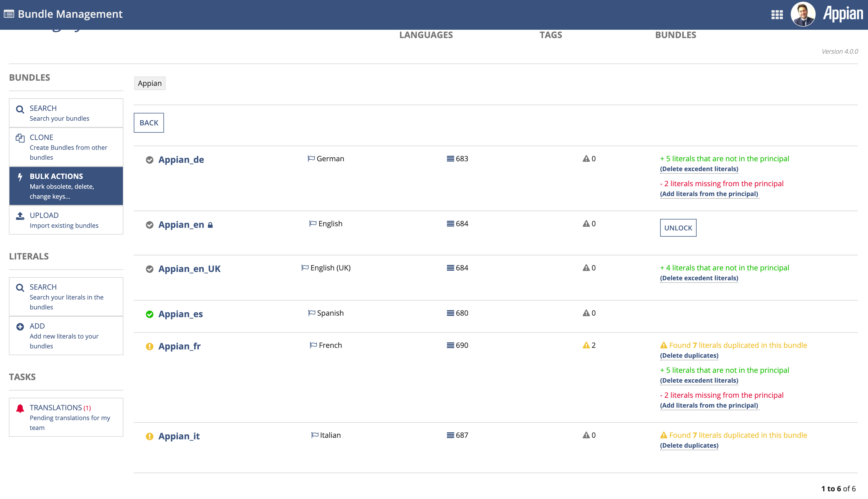Click the warning triangle in Appian_de row

pos(586,158)
